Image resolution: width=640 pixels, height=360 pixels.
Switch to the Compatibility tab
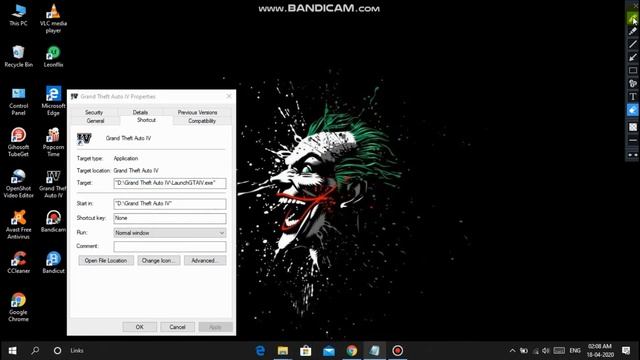202,121
